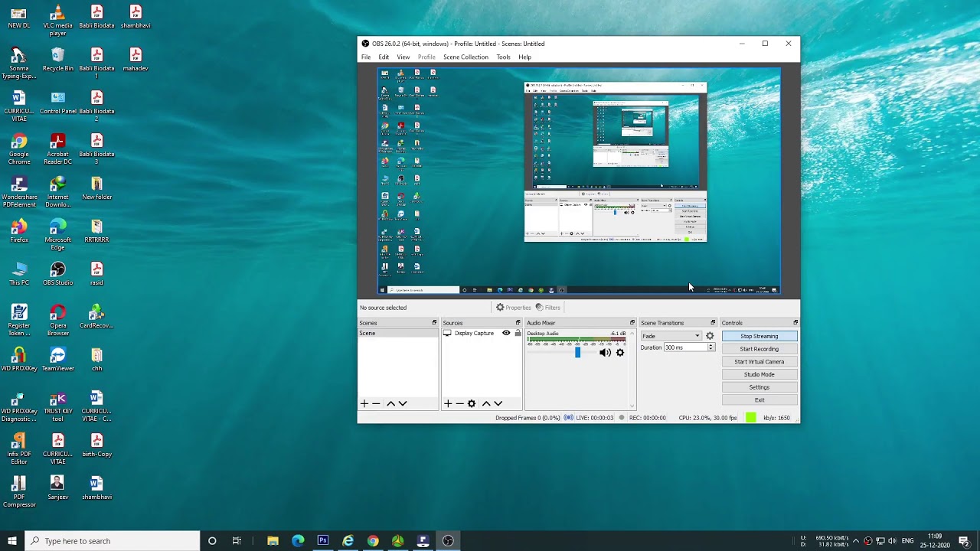Viewport: 980px width, 551px height.
Task: Click Stop Streaming button
Action: pos(759,336)
